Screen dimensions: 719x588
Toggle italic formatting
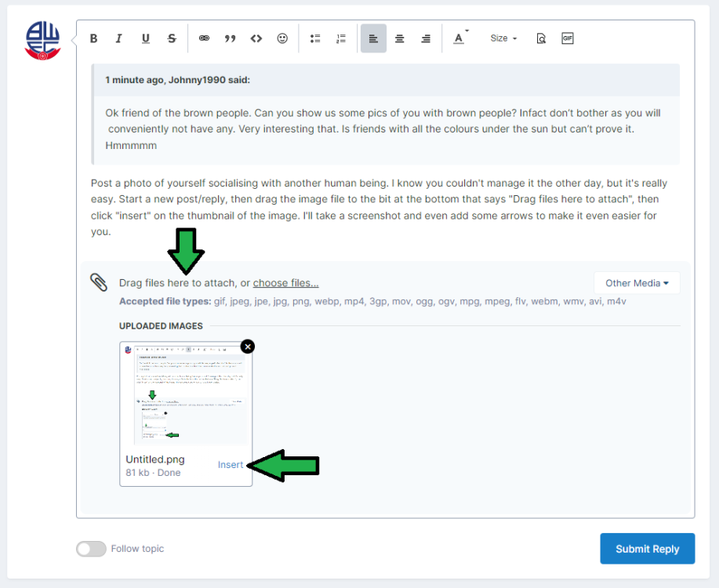[x=118, y=38]
